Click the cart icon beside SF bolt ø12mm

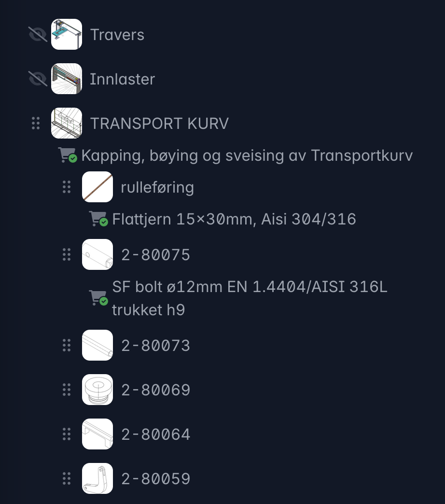[x=98, y=298]
